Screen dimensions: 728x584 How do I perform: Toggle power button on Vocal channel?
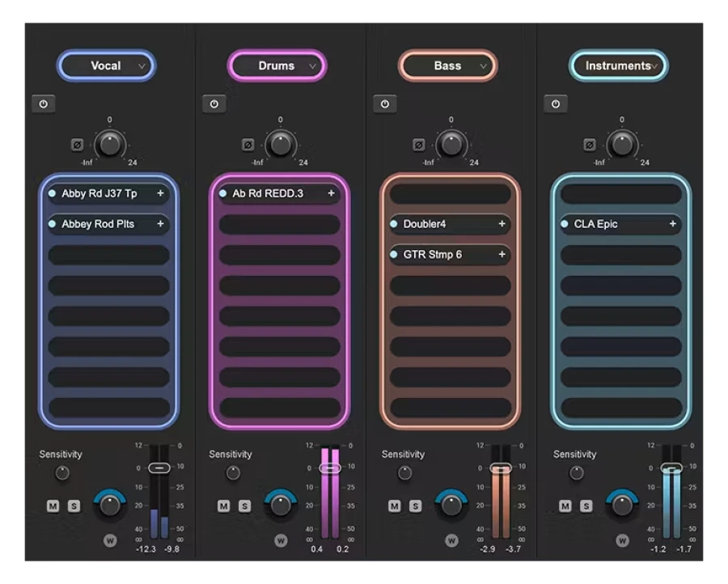pos(43,104)
